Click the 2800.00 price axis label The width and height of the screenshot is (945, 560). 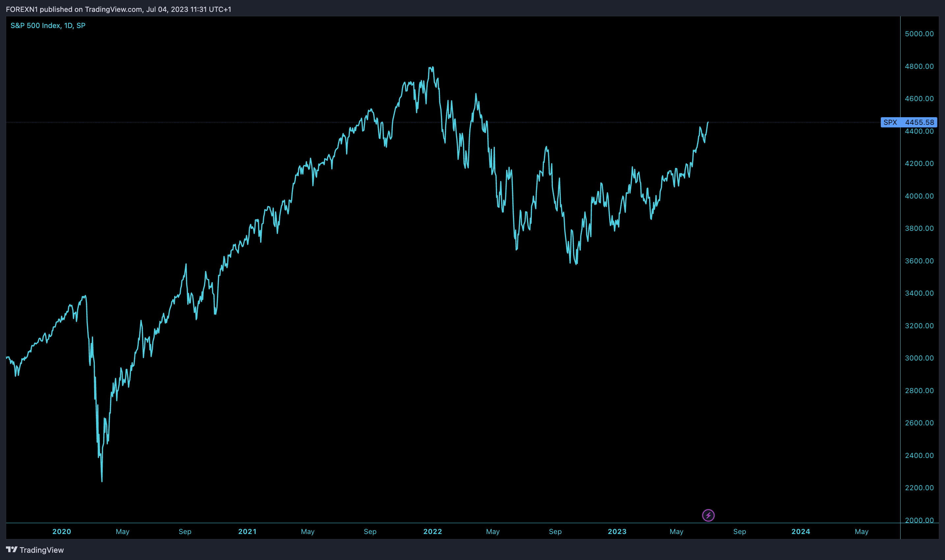(919, 390)
